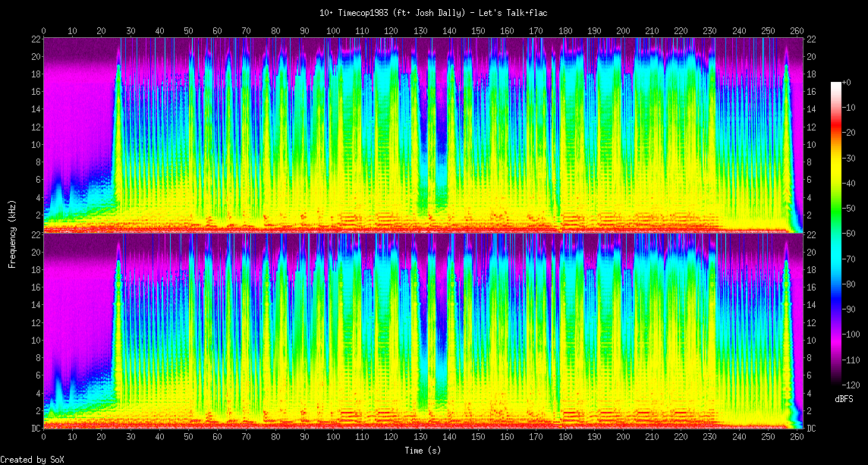
Task: Click the DC label at bottom-right of plot
Action: (x=811, y=429)
